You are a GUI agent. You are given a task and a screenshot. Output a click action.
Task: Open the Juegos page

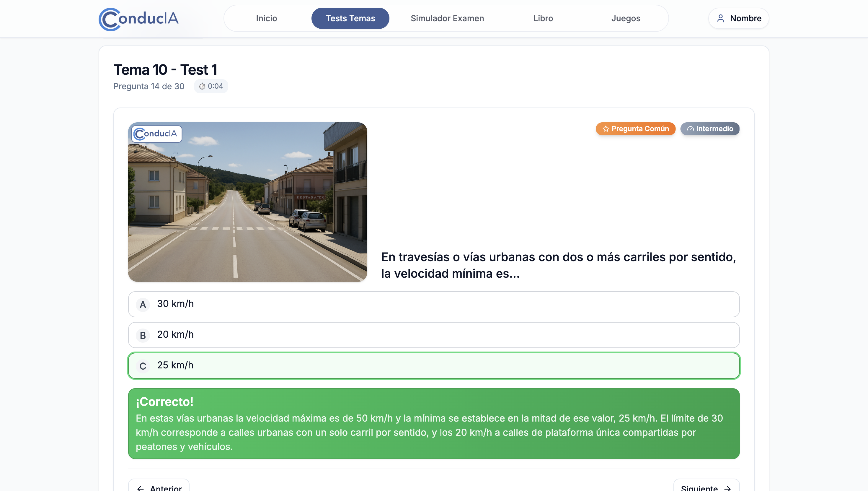coord(626,18)
